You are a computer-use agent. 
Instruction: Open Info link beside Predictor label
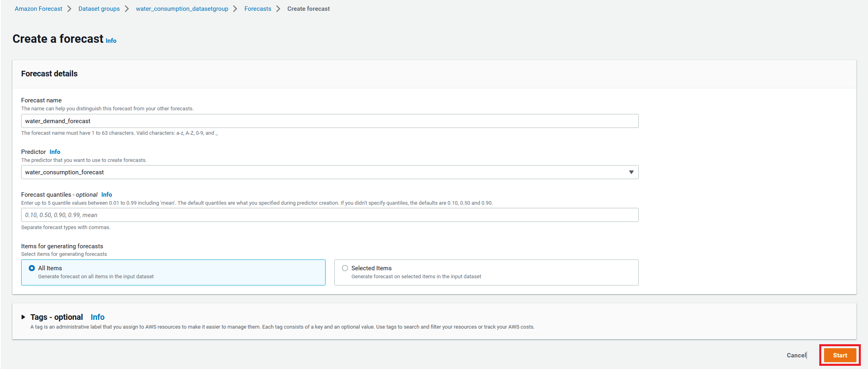click(x=55, y=152)
